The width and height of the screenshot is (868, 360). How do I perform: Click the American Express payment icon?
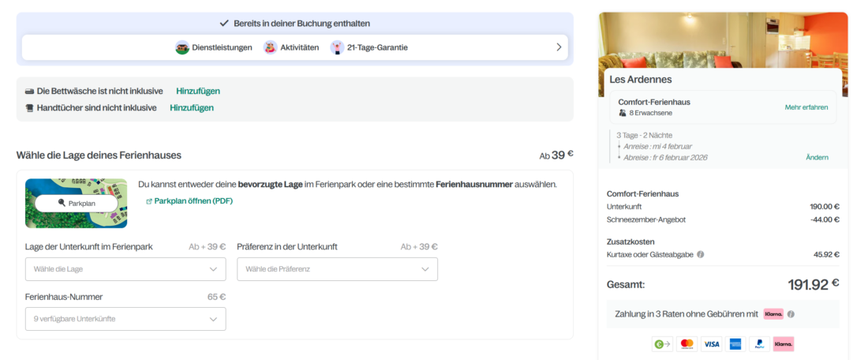click(x=735, y=344)
